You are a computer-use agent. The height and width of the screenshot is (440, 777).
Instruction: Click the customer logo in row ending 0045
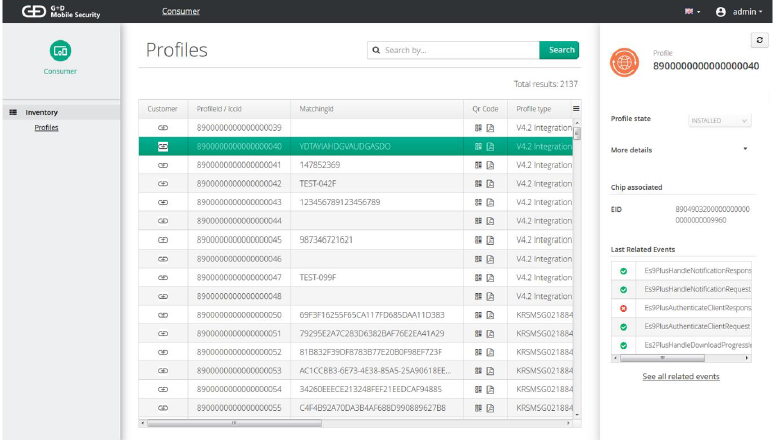tap(163, 240)
